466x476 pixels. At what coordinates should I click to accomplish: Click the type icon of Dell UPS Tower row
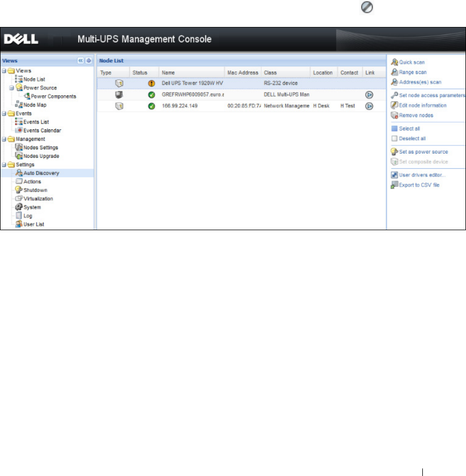pos(119,83)
